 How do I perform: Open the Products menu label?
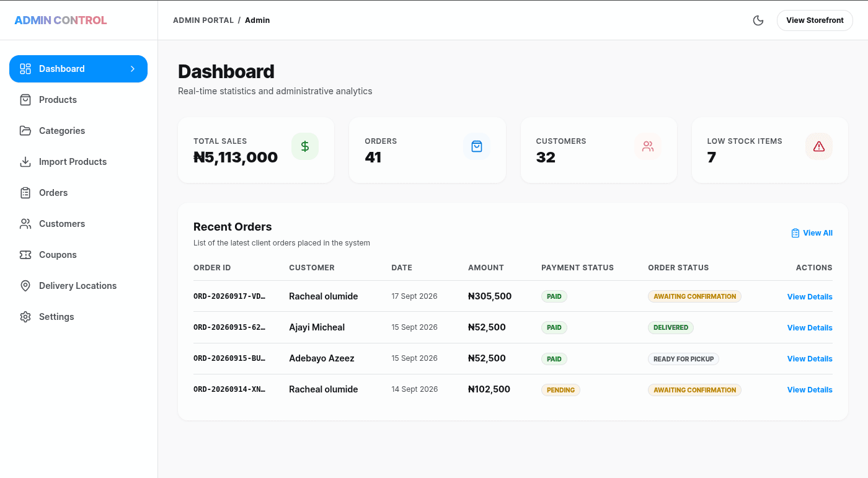(x=58, y=100)
